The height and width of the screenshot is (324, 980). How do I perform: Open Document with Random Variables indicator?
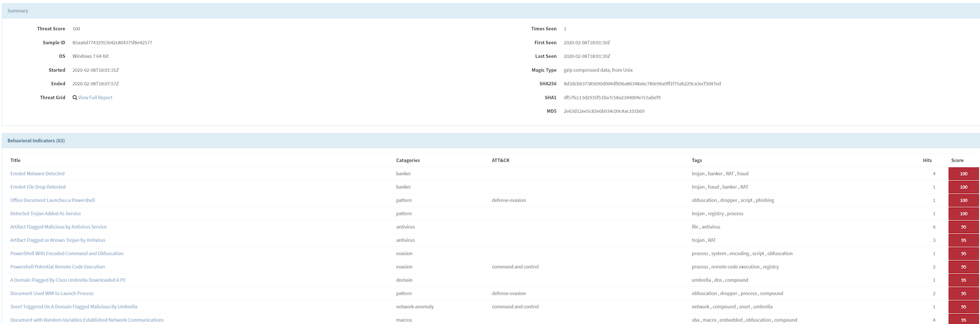(x=87, y=320)
